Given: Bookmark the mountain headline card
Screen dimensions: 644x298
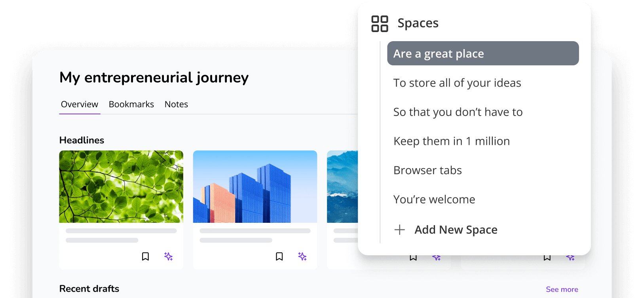Looking at the screenshot, I should (413, 258).
